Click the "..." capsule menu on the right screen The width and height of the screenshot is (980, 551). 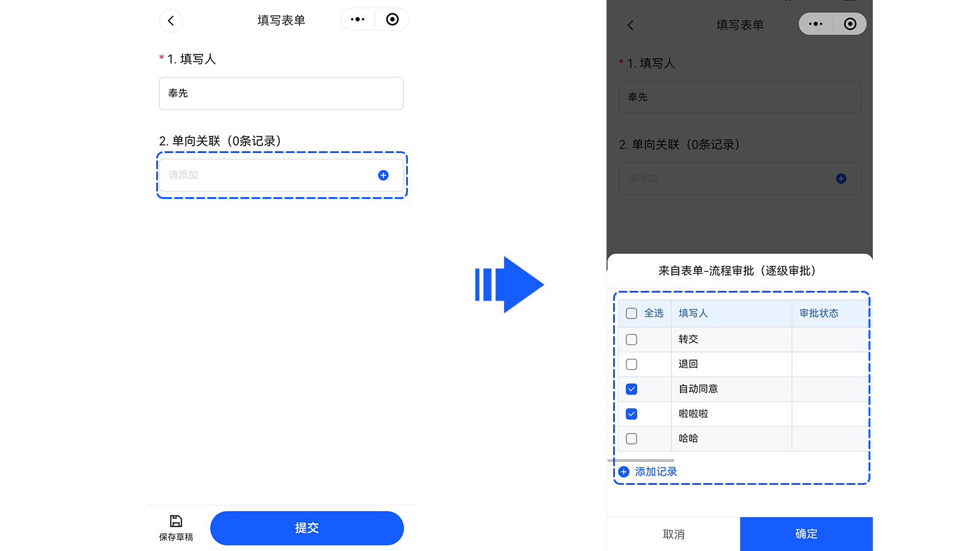coord(815,24)
